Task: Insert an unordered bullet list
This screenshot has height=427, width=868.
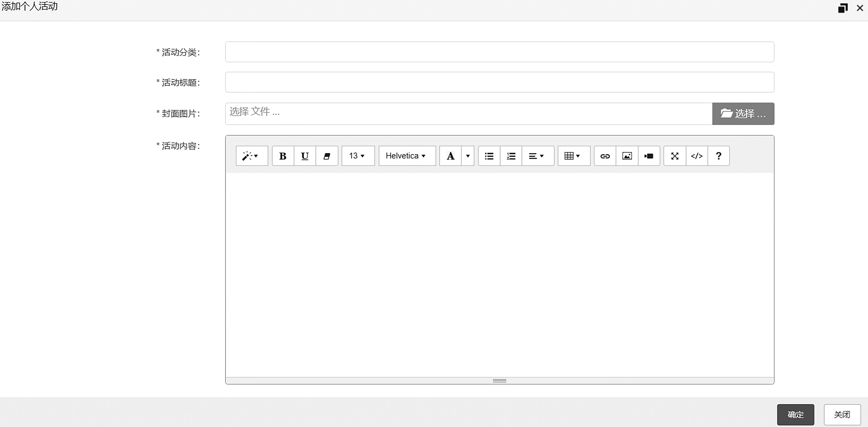Action: tap(489, 156)
